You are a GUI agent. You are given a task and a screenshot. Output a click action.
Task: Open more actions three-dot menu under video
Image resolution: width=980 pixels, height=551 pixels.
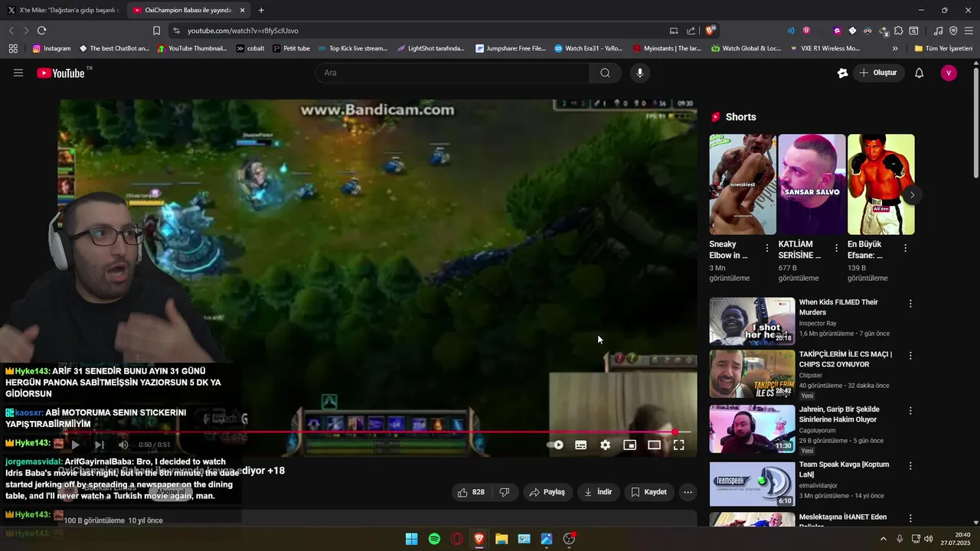(x=688, y=492)
